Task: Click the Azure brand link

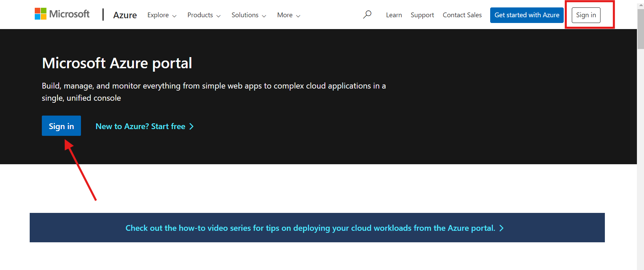Action: pyautogui.click(x=125, y=15)
